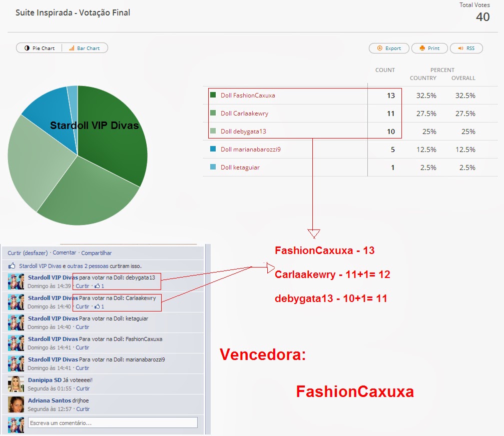The image size is (504, 436).
Task: Select the Doll marianabarozzi9 row label
Action: (x=251, y=149)
